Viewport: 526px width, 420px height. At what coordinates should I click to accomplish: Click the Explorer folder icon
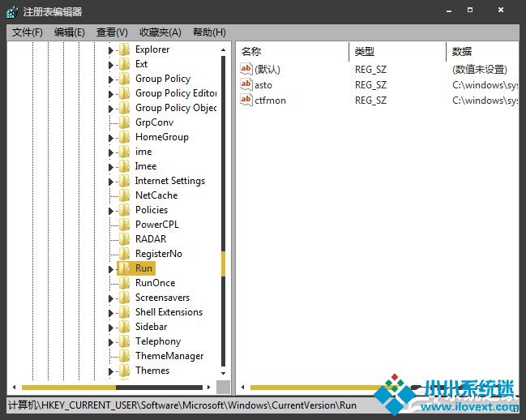point(125,49)
